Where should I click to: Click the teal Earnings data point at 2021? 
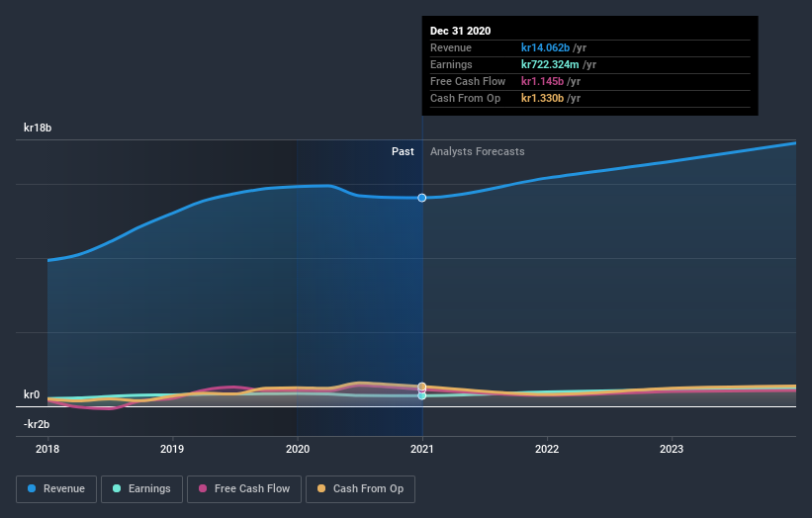coord(422,395)
